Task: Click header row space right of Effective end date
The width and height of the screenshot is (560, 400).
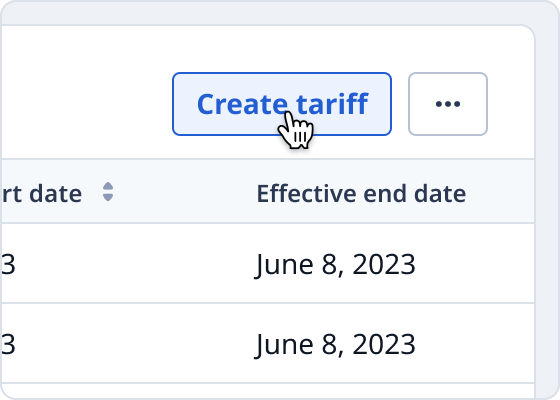Action: 500,192
